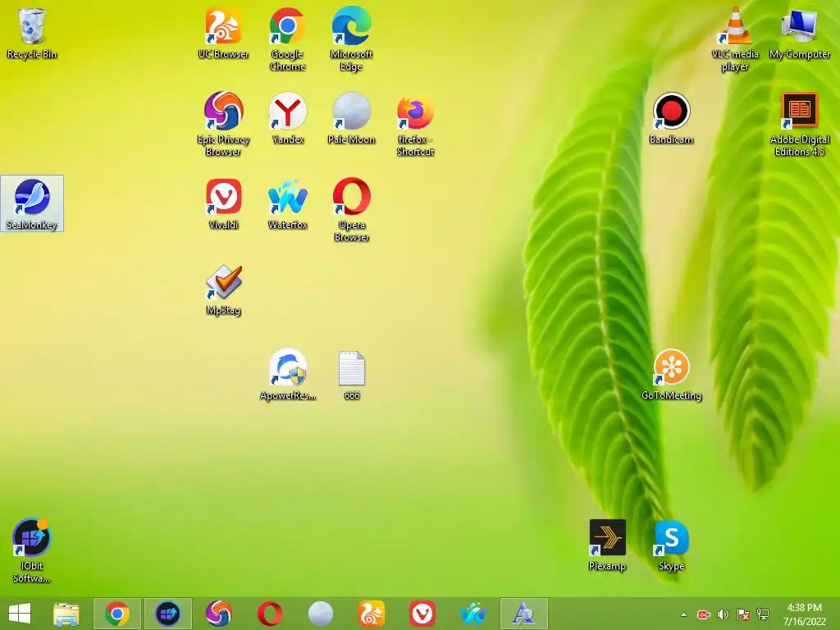Open the volume control in system tray

click(x=724, y=614)
